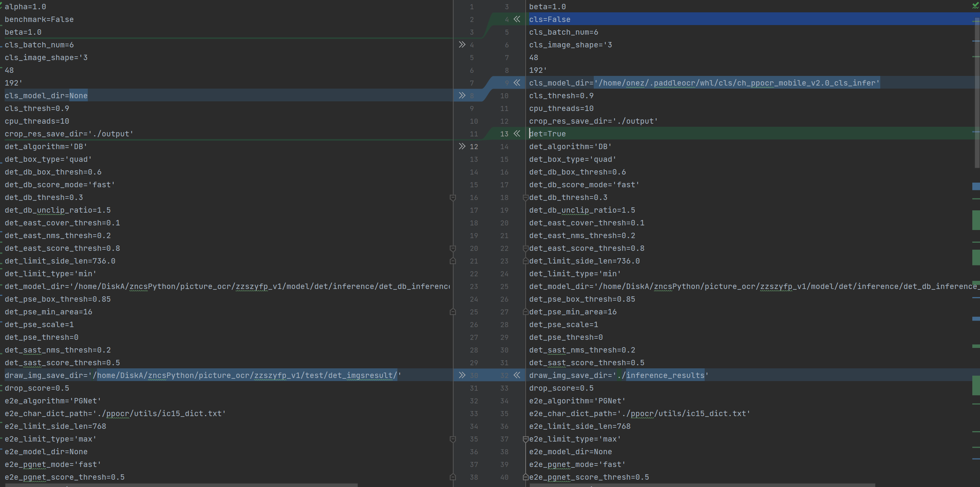This screenshot has width=980, height=487.
Task: Click fold marker beside right det_limit_side_len=736.0
Action: pyautogui.click(x=525, y=261)
